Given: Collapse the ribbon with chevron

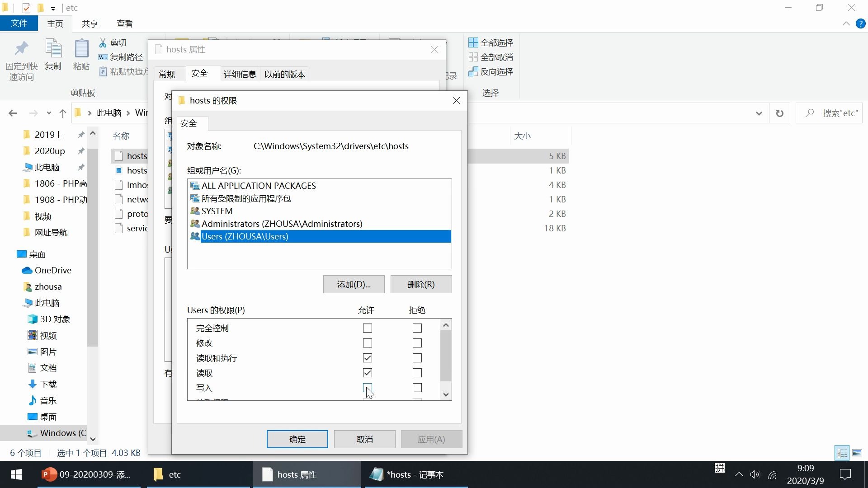Looking at the screenshot, I should pos(846,23).
